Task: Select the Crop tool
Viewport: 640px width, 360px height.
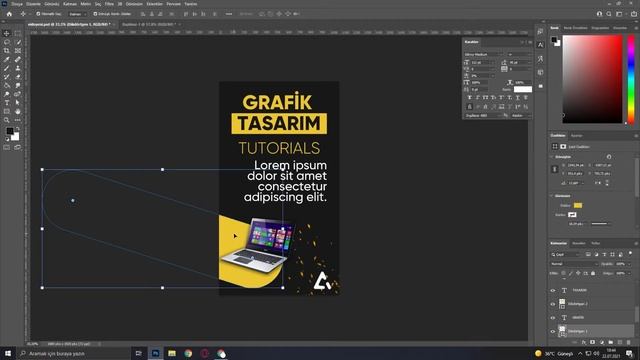Action: point(7,51)
